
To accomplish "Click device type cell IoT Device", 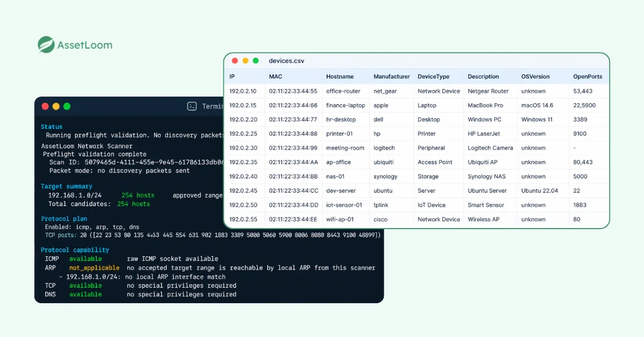I will click(x=431, y=205).
